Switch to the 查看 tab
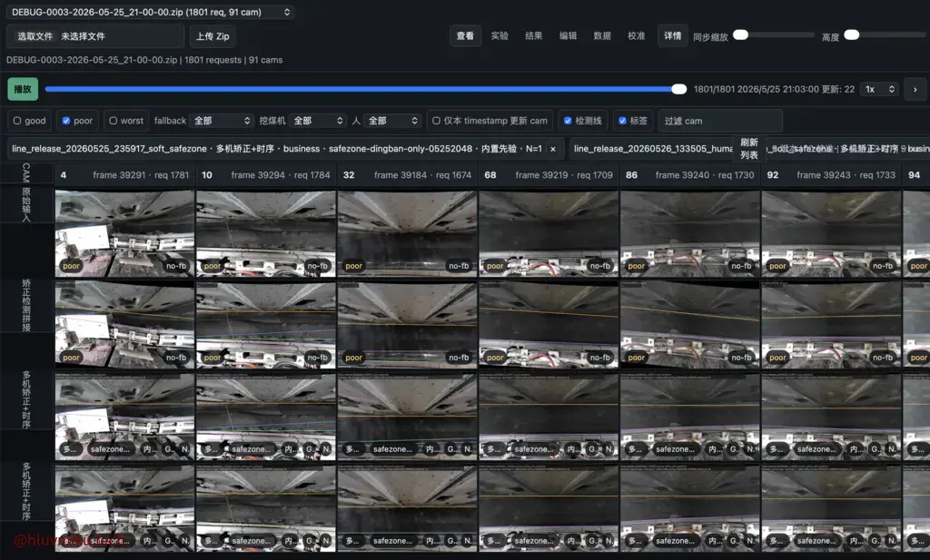The height and width of the screenshot is (560, 930). (x=465, y=35)
